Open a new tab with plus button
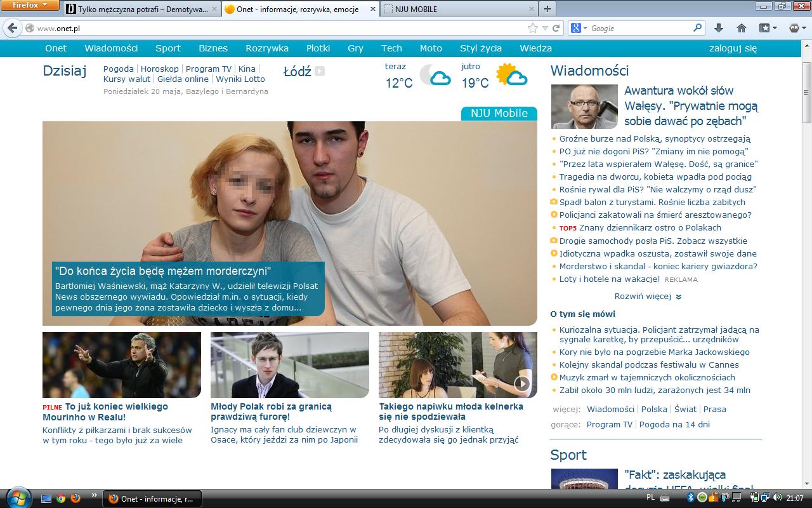 pos(547,9)
